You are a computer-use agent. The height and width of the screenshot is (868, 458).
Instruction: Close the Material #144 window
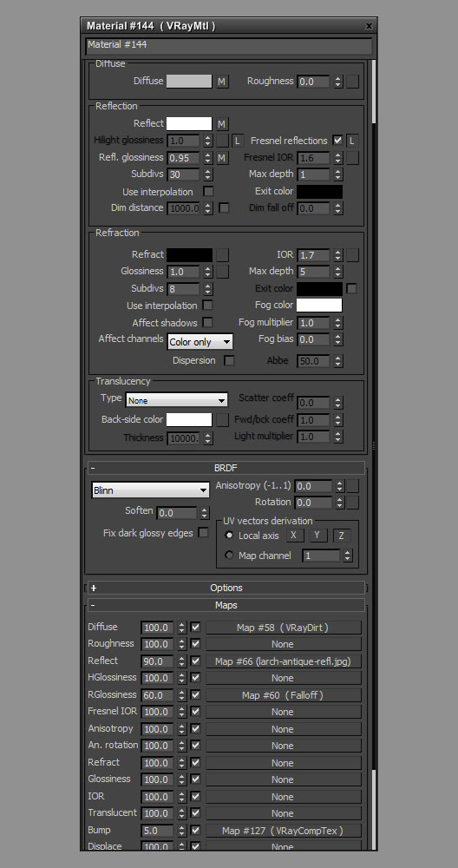pos(369,26)
